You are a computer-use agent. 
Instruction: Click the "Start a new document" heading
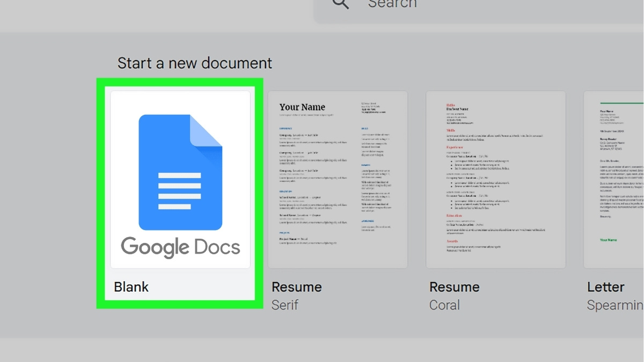tap(195, 63)
